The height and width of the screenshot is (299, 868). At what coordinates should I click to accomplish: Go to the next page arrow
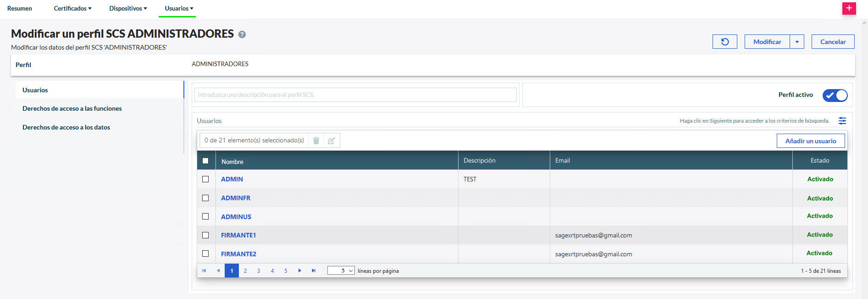300,271
